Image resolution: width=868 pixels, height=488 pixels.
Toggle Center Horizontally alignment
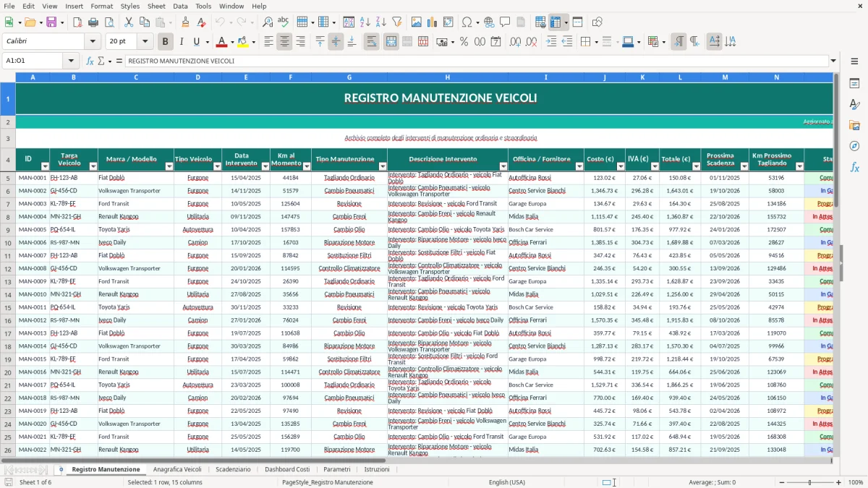pyautogui.click(x=285, y=42)
